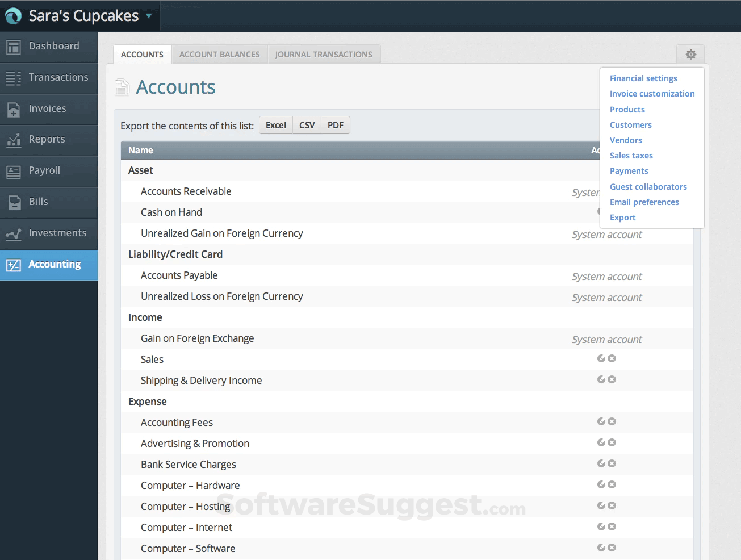This screenshot has width=741, height=560.
Task: Delete the Shipping & Delivery Income account
Action: click(612, 379)
